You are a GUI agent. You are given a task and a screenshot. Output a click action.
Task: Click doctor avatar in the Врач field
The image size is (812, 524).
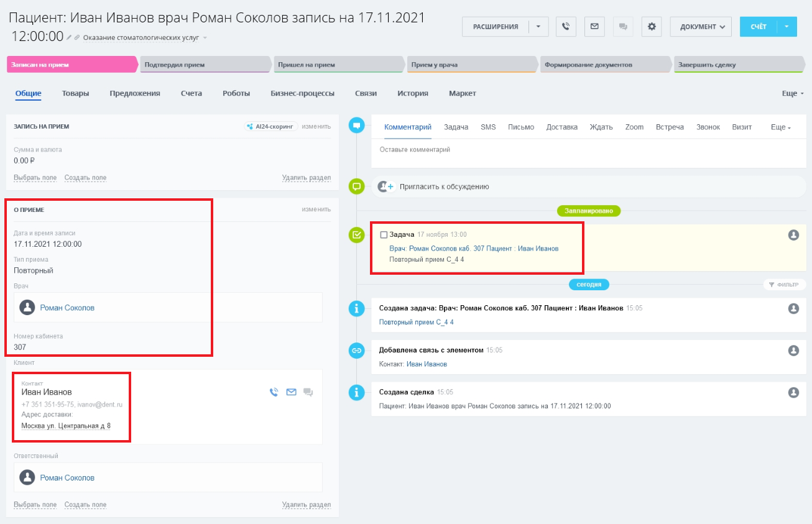pos(27,307)
